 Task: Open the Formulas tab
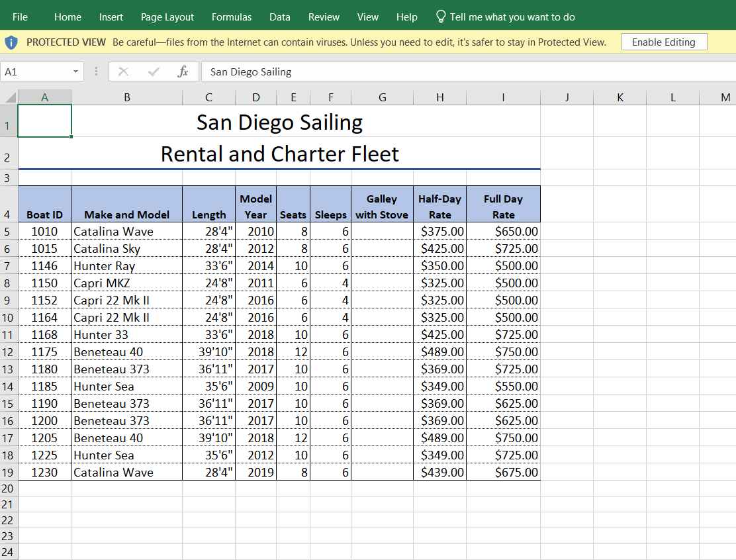(232, 17)
